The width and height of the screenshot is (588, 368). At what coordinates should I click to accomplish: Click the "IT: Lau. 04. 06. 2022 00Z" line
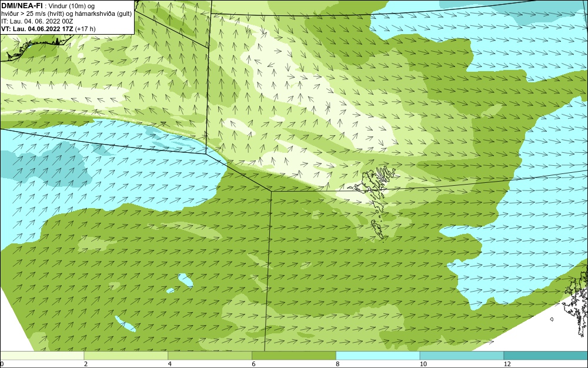(x=37, y=21)
